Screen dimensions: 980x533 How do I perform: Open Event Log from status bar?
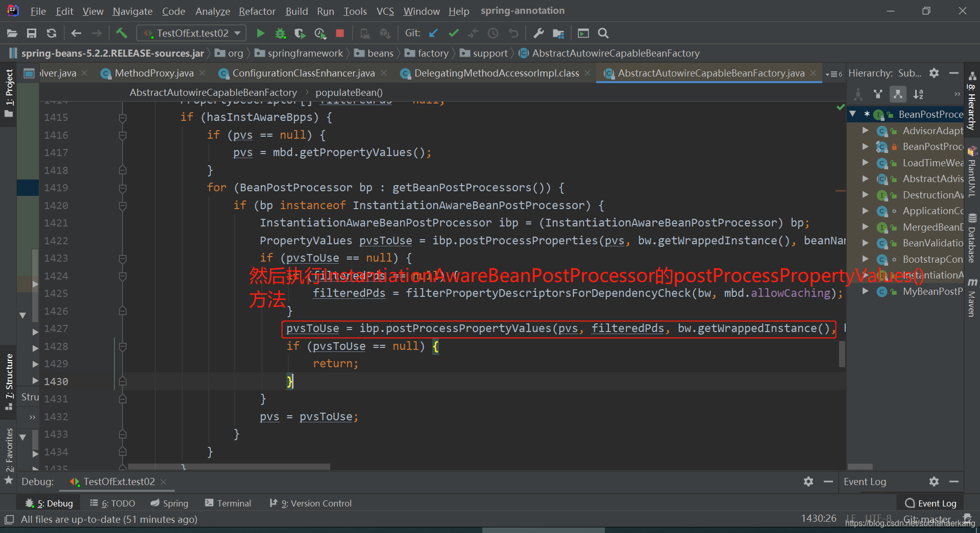click(x=931, y=503)
